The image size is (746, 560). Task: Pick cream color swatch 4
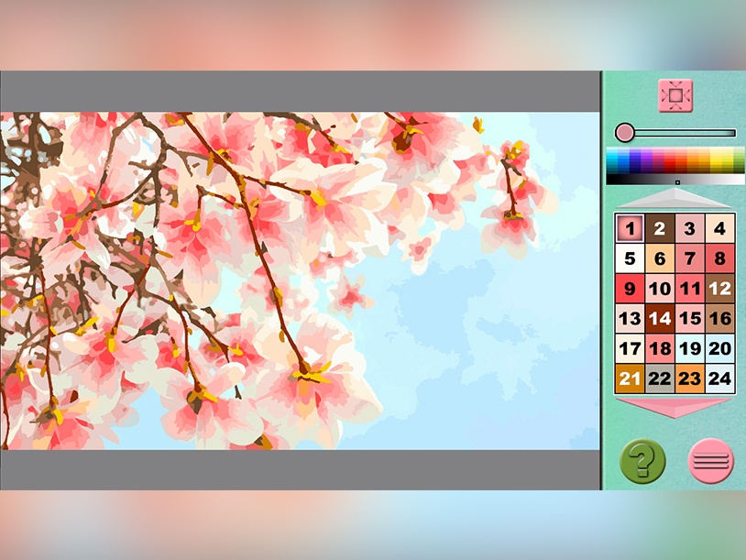click(x=719, y=228)
